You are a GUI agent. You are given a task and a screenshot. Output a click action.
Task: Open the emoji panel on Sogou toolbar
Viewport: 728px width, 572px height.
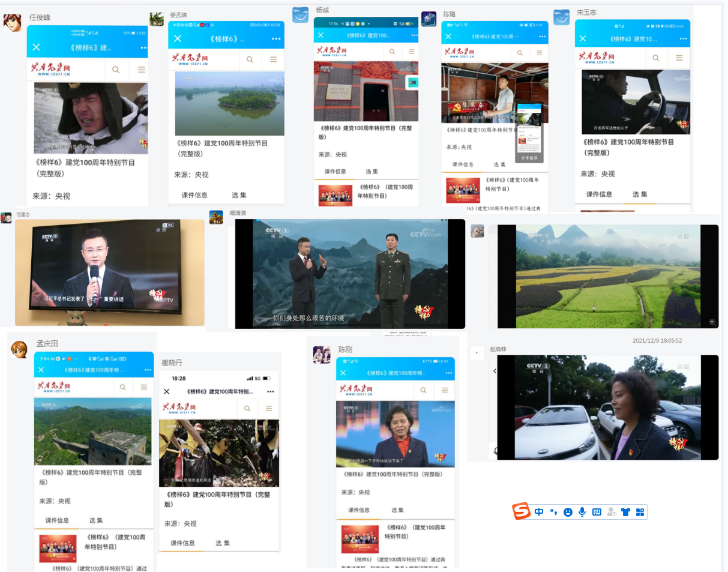coord(568,512)
